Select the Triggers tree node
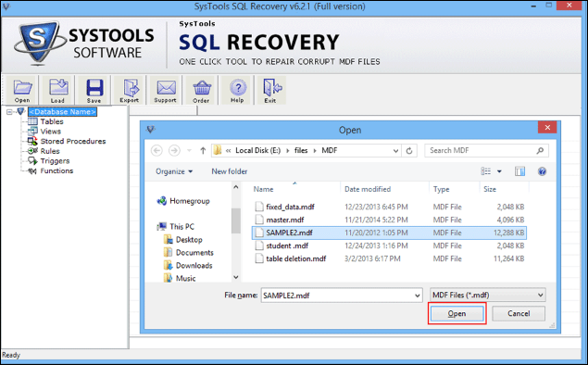The height and width of the screenshot is (365, 588). coord(55,161)
